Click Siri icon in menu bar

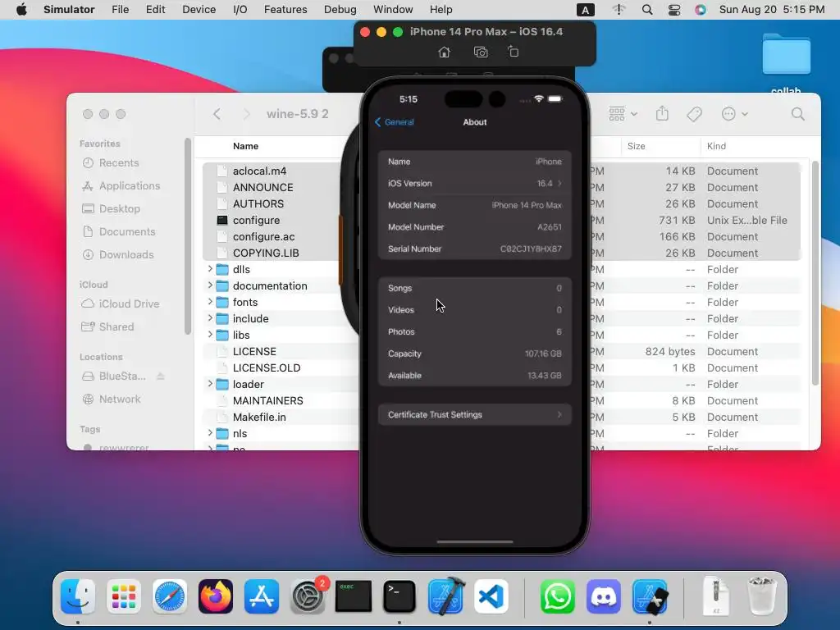(x=701, y=10)
